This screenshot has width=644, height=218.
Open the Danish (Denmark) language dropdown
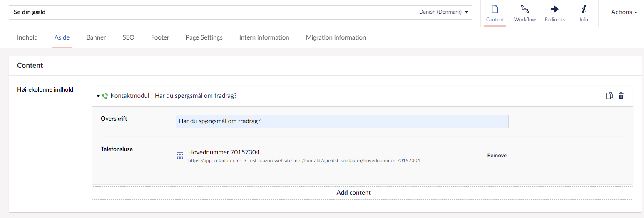(443, 12)
